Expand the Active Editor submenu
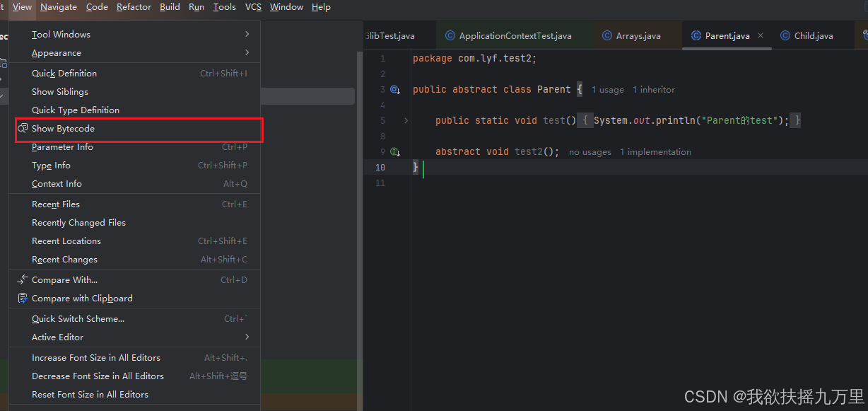This screenshot has width=868, height=411. (134, 337)
